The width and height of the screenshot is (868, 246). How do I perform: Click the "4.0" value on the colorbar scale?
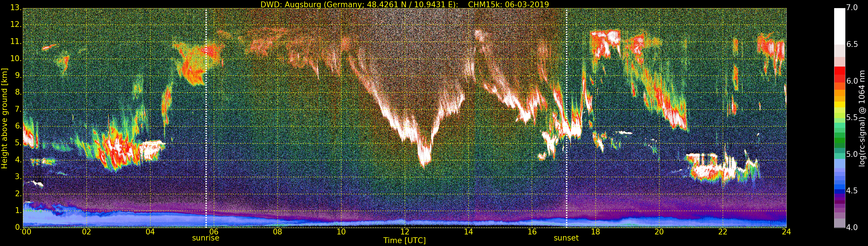click(852, 227)
